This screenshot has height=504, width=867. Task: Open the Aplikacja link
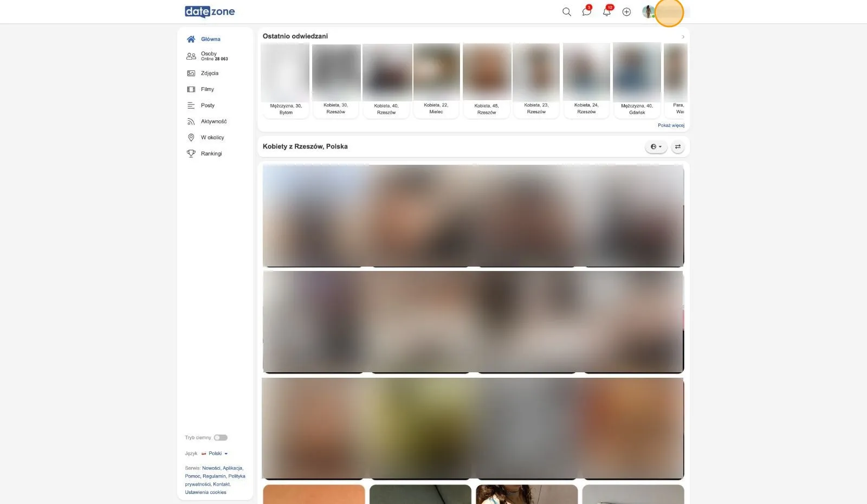click(x=233, y=468)
